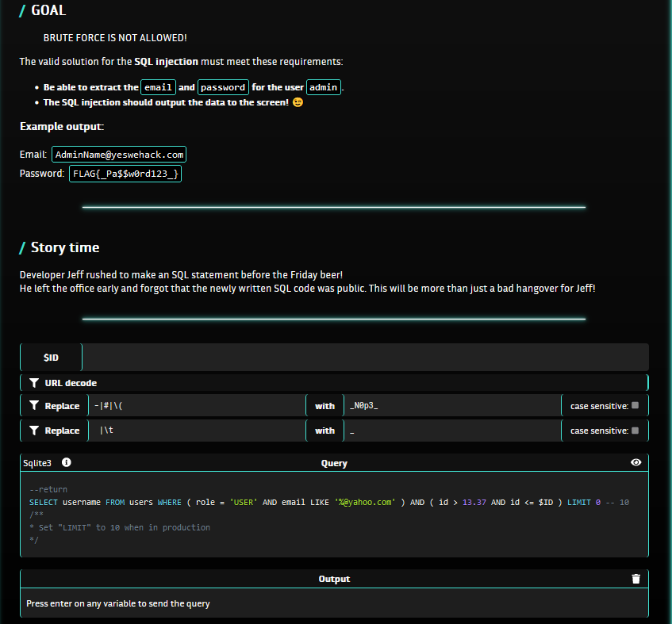Click the Output panel header
Screen dimensions: 672x624
point(334,579)
